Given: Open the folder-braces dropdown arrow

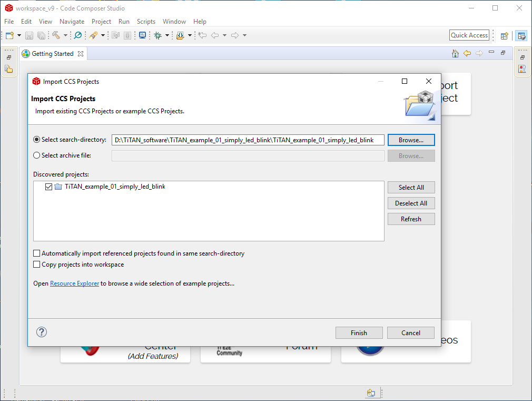Looking at the screenshot, I should coord(190,35).
